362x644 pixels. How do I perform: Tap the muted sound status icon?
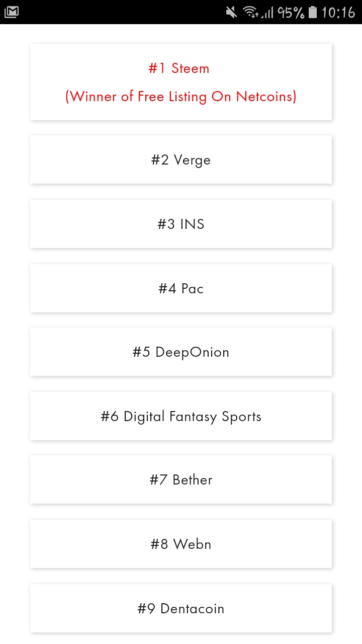tap(232, 12)
